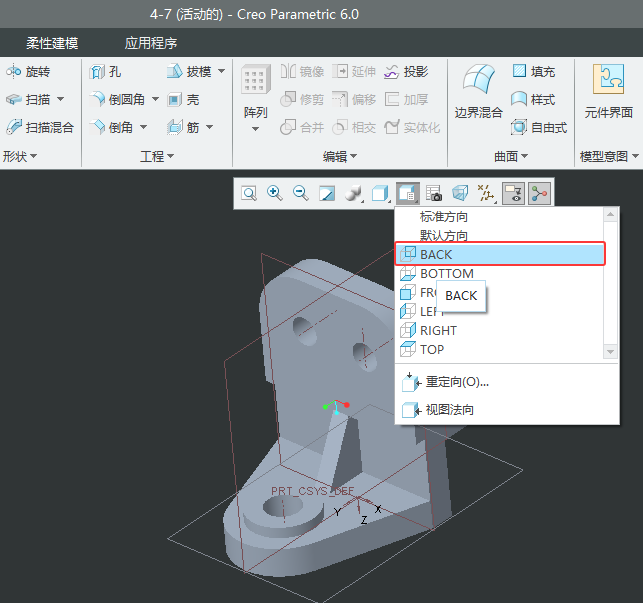Click the perspective view cube icon
The height and width of the screenshot is (603, 643).
tap(460, 193)
